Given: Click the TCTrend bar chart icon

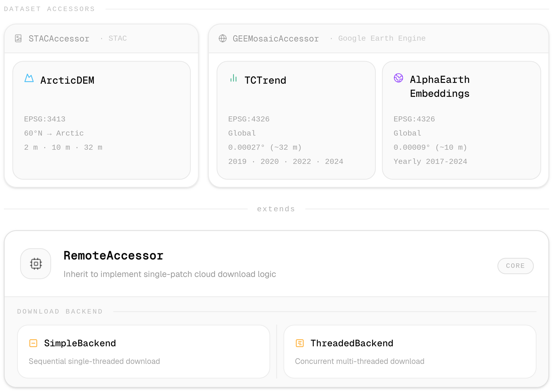Looking at the screenshot, I should [x=233, y=78].
